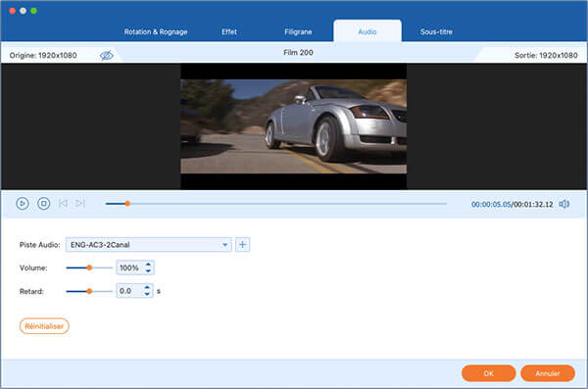Cancel with the Annuler button

click(x=548, y=373)
